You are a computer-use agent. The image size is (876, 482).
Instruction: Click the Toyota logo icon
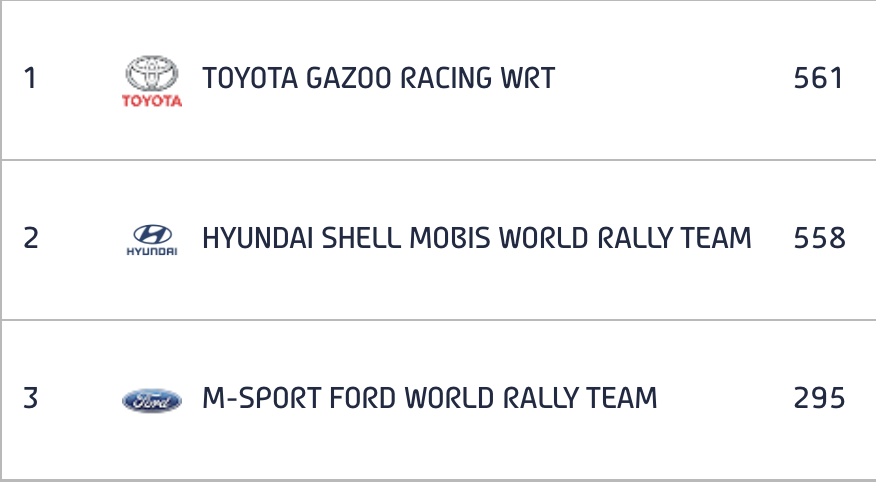152,81
